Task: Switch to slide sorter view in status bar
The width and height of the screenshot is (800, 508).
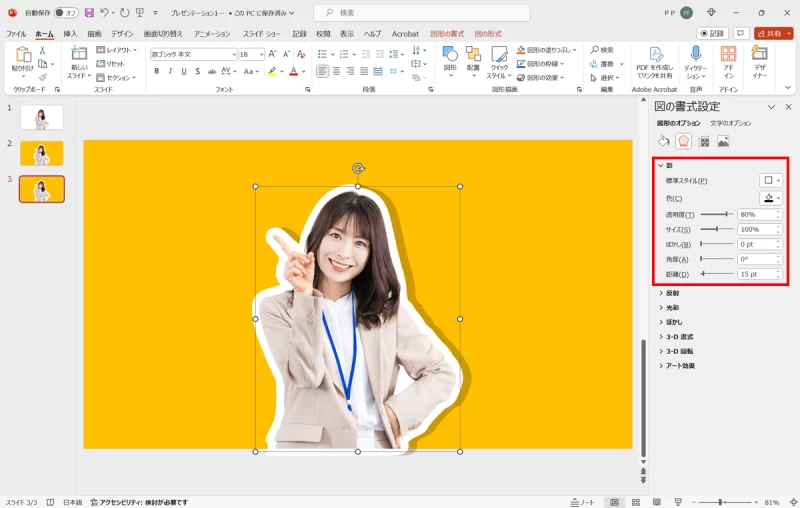Action: coord(636,502)
